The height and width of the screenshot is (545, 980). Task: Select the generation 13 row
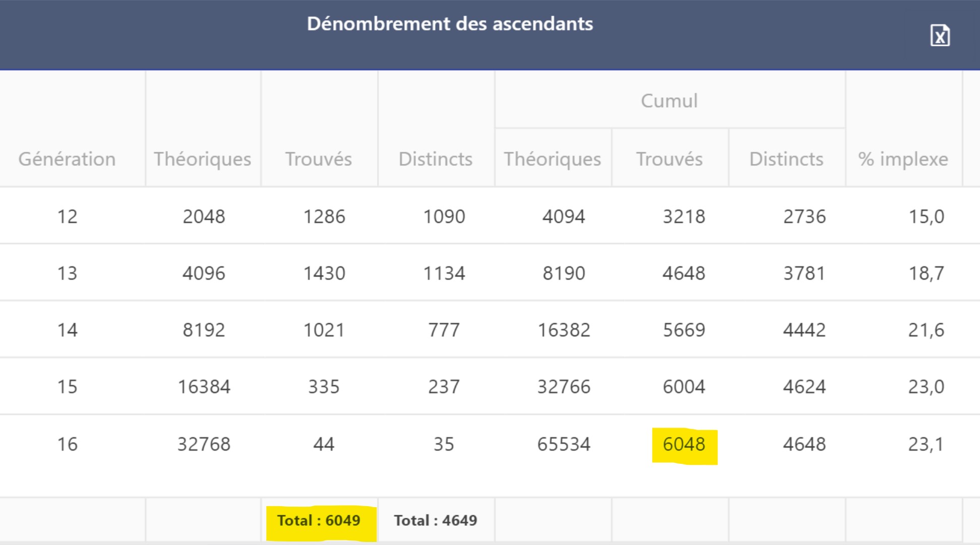click(67, 273)
